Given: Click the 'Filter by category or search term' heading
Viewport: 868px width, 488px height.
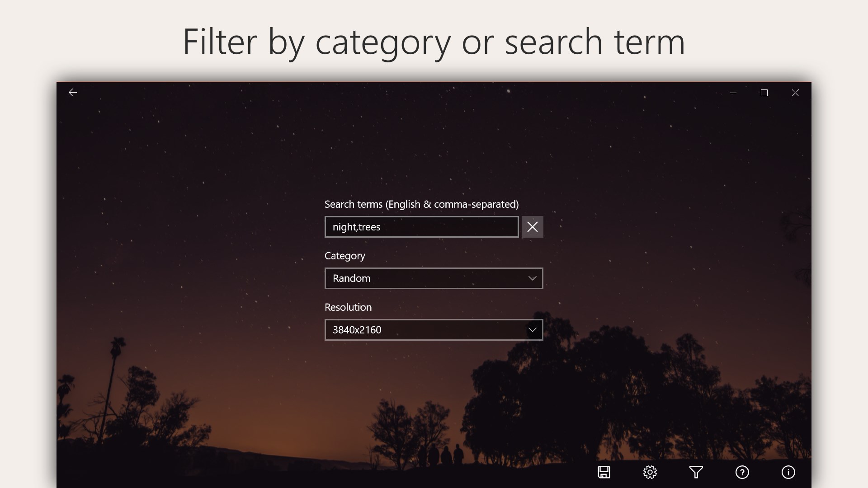Looking at the screenshot, I should point(434,42).
